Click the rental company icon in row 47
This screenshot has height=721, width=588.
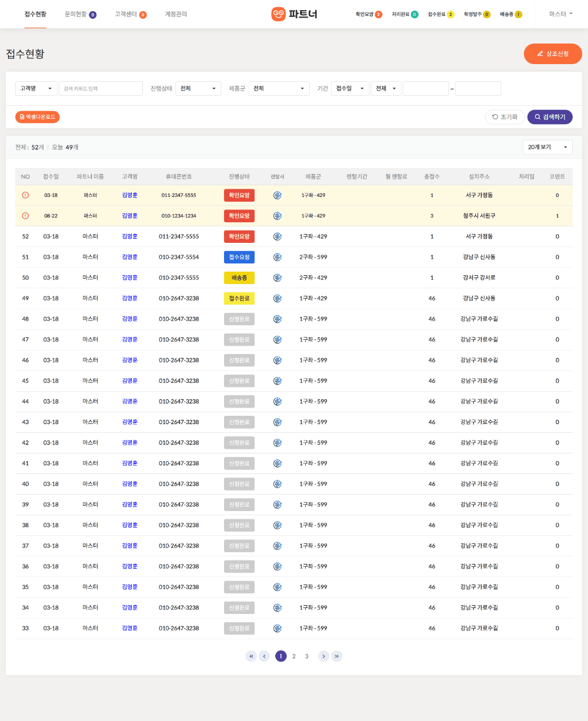click(x=278, y=339)
